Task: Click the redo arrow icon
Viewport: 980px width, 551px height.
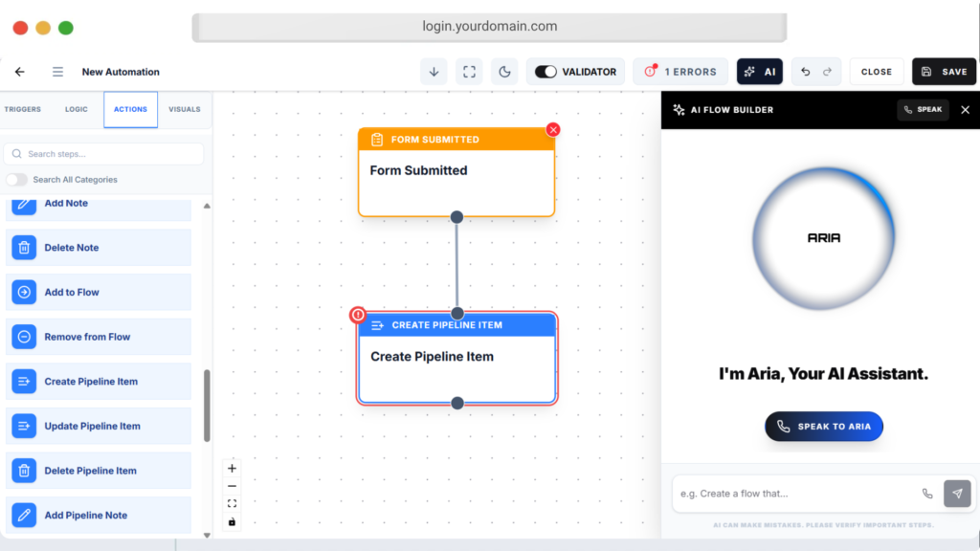Action: coord(827,72)
